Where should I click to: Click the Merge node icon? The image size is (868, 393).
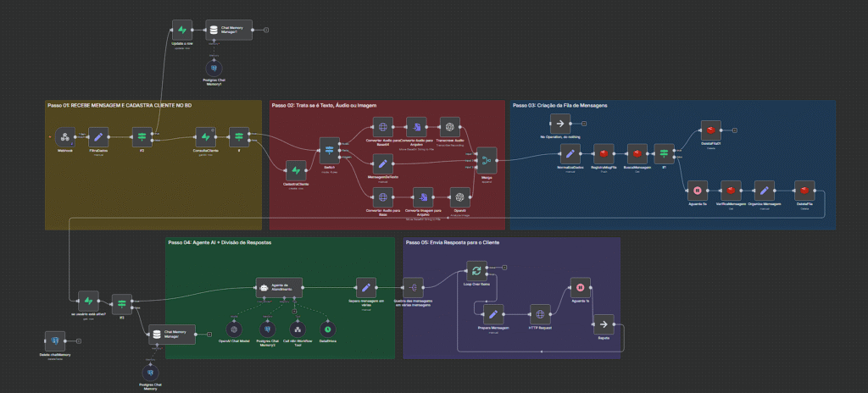[x=487, y=159]
